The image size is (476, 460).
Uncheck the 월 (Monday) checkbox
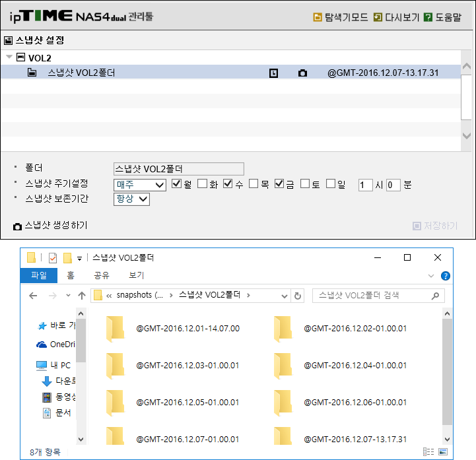point(176,183)
